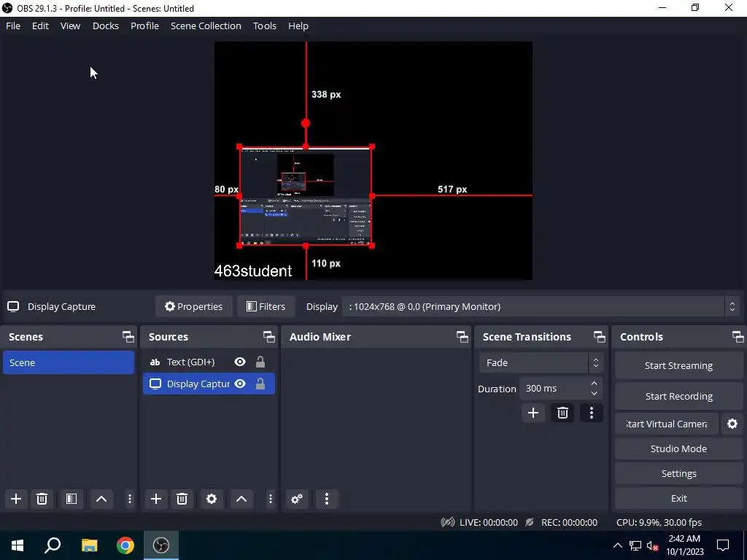
Task: Lock the Display Capture source
Action: click(x=260, y=384)
